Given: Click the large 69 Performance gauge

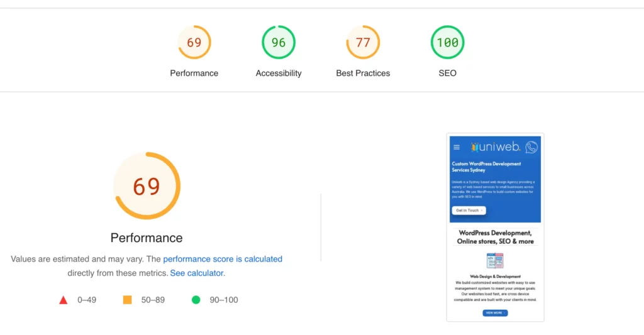Looking at the screenshot, I should (x=147, y=186).
